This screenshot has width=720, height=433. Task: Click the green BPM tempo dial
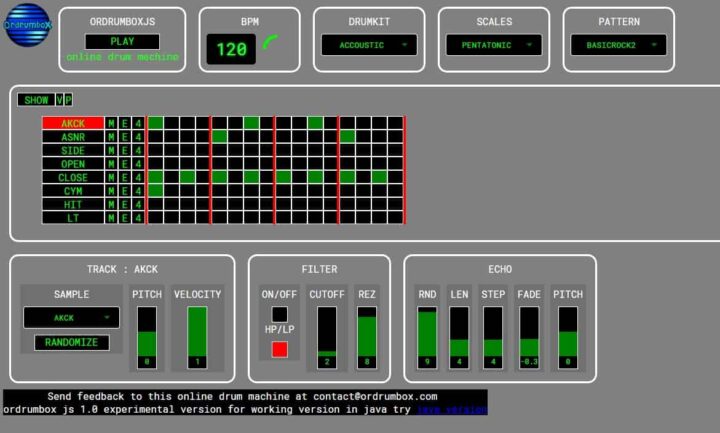click(x=270, y=44)
